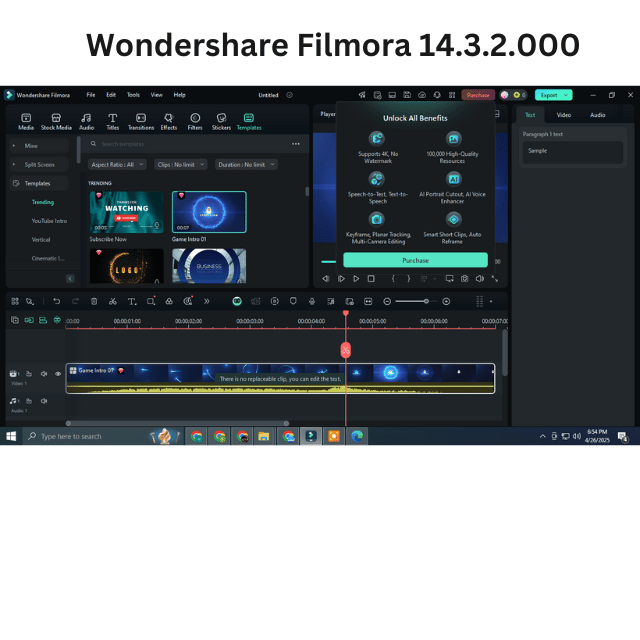Open the Aspect Ratio: All dropdown
640x640 pixels.
click(x=117, y=164)
